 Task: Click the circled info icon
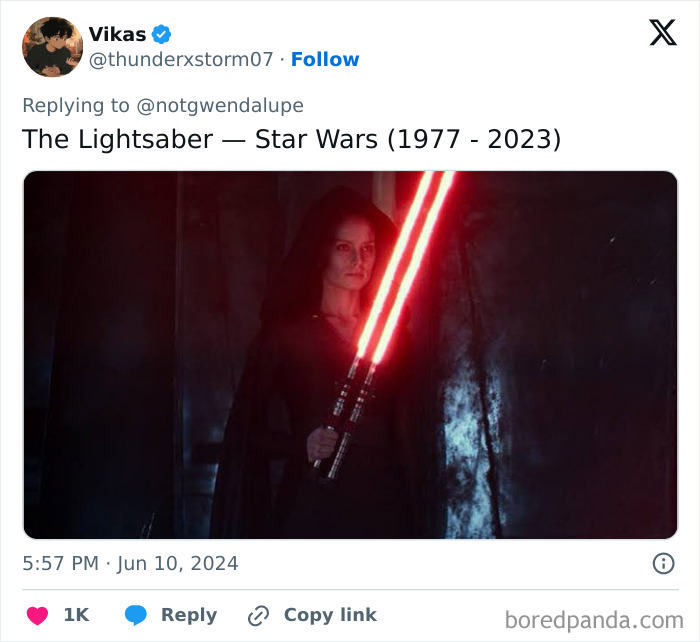point(663,564)
